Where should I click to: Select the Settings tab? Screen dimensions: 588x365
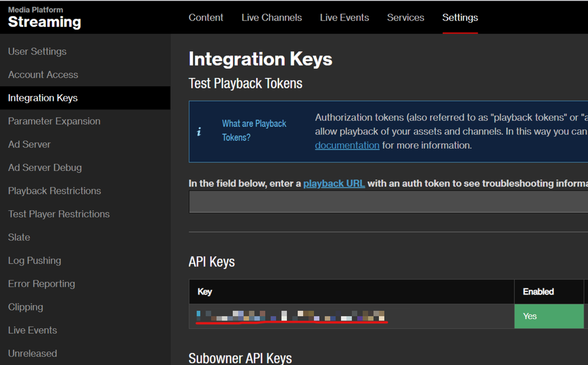(460, 17)
